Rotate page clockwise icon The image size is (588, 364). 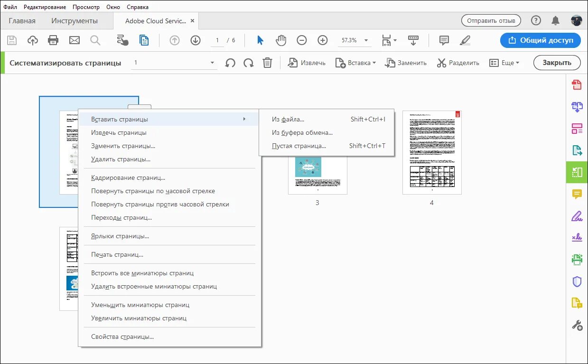pyautogui.click(x=248, y=63)
